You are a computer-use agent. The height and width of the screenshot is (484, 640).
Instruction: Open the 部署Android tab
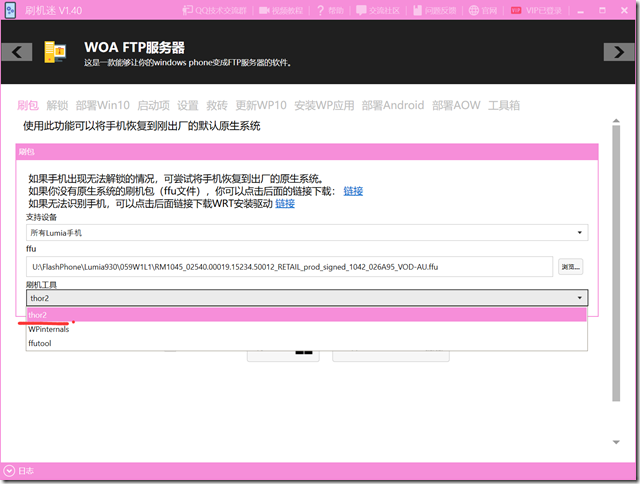click(x=391, y=105)
